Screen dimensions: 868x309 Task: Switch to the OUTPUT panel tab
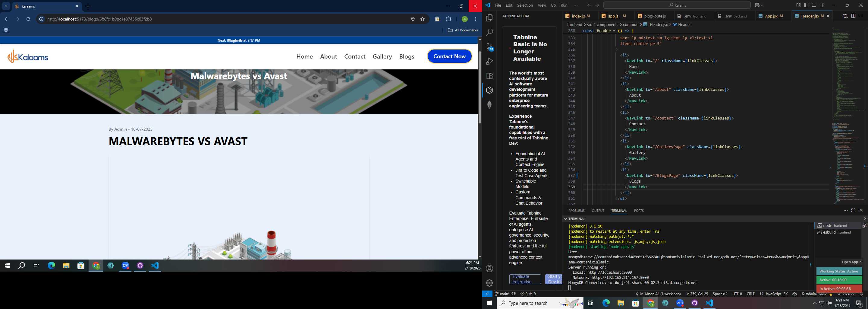pyautogui.click(x=598, y=211)
